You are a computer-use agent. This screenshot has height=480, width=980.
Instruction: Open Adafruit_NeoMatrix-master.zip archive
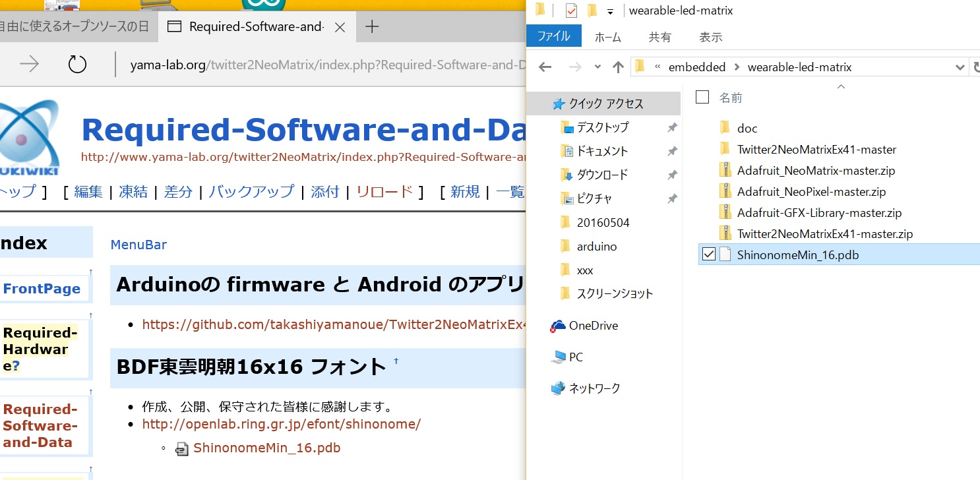tap(816, 171)
